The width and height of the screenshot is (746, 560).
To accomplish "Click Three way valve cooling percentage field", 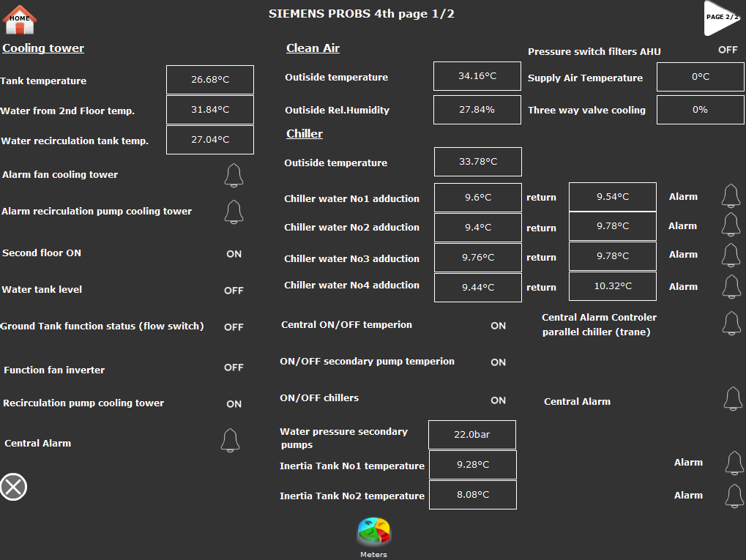I will [x=700, y=110].
